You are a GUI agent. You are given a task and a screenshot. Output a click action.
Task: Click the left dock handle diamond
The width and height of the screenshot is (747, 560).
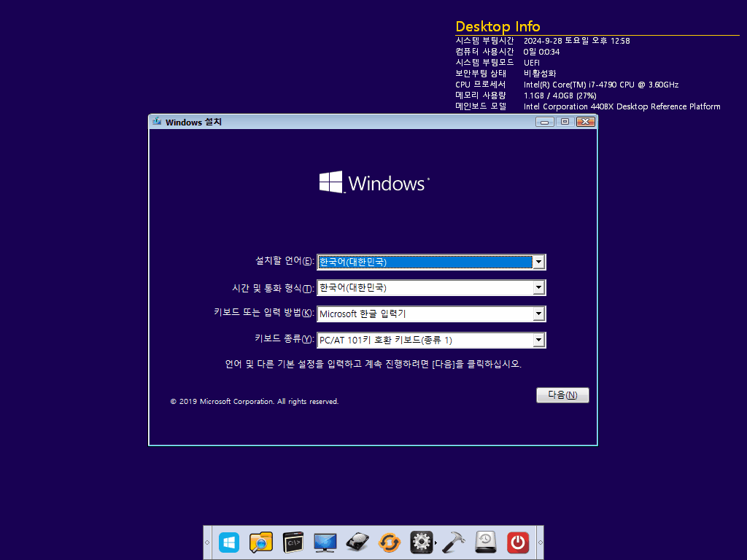click(207, 542)
